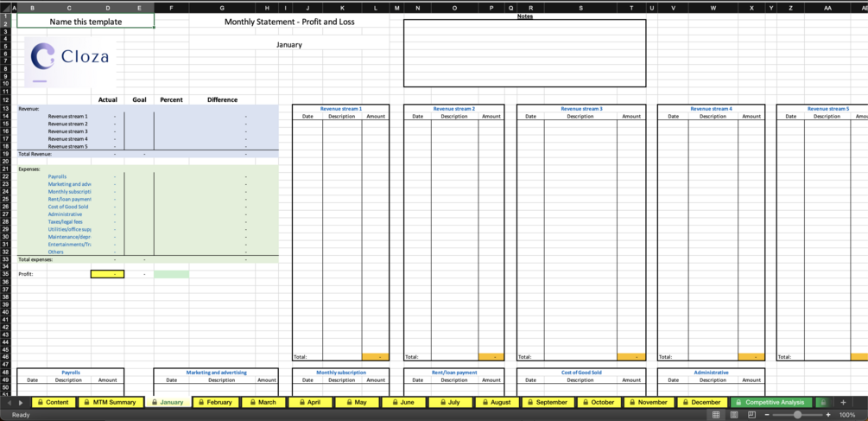Open the April sheet tab
This screenshot has width=868, height=421.
[x=310, y=402]
